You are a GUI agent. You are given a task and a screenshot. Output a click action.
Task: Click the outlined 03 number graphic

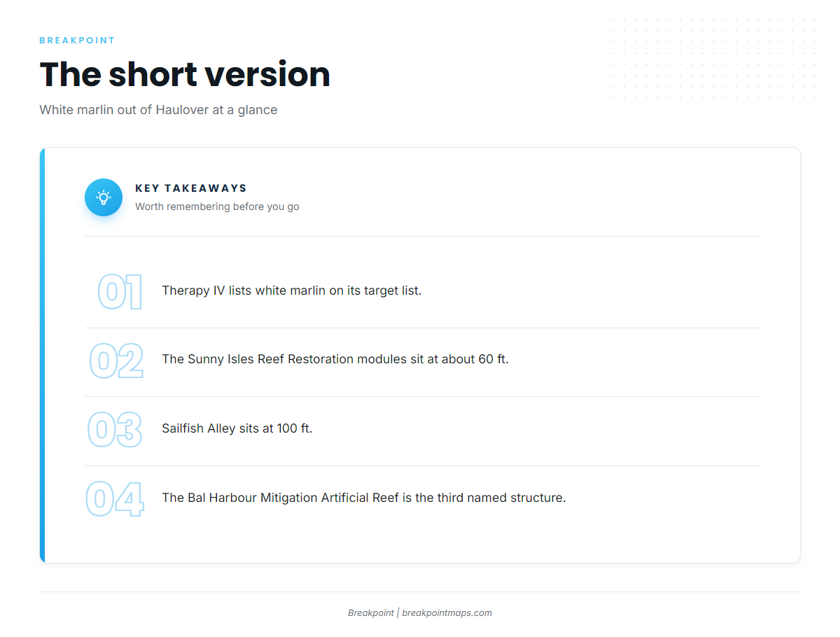click(115, 430)
